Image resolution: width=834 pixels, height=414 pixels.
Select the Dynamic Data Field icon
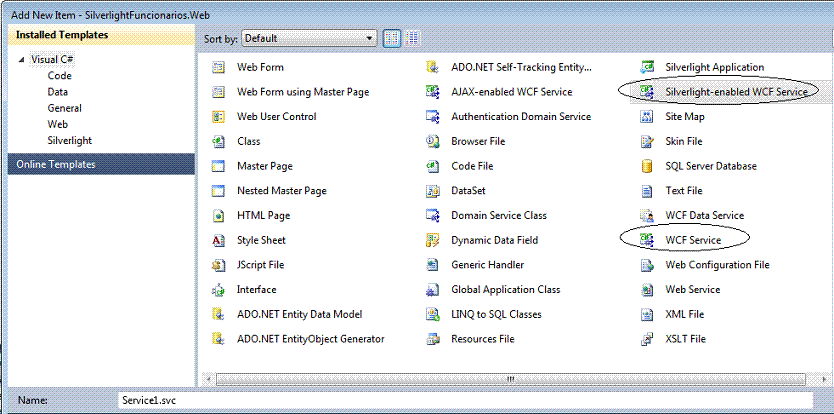point(432,241)
